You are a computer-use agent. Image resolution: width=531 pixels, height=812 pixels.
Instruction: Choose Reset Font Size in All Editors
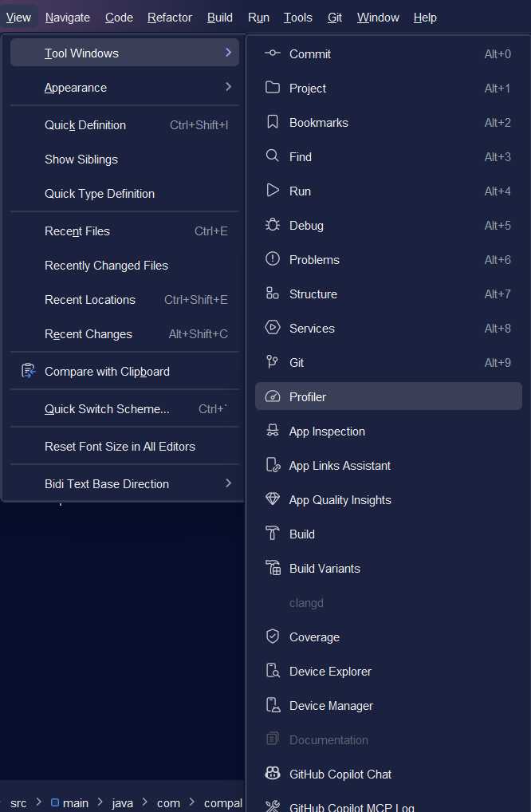pyautogui.click(x=120, y=447)
